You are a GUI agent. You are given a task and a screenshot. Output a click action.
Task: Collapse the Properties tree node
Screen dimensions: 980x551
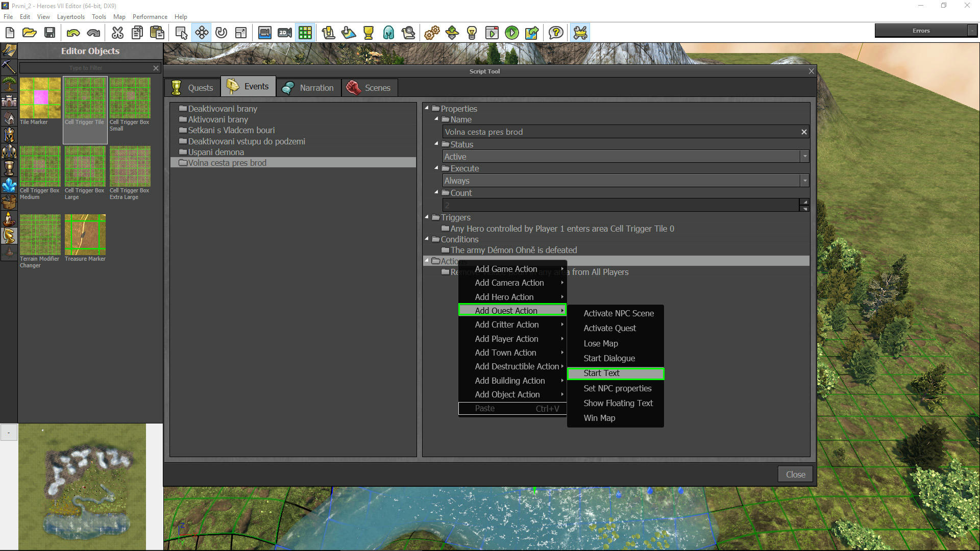(x=427, y=108)
